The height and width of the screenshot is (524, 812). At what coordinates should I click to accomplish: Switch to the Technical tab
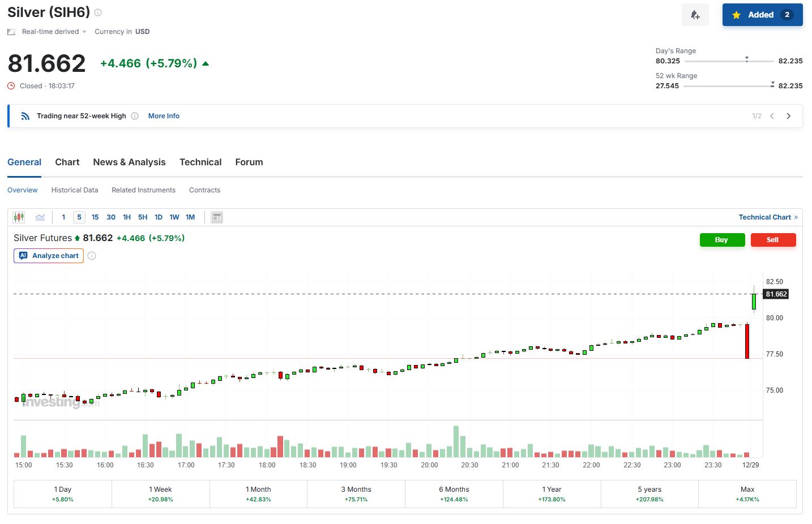200,162
